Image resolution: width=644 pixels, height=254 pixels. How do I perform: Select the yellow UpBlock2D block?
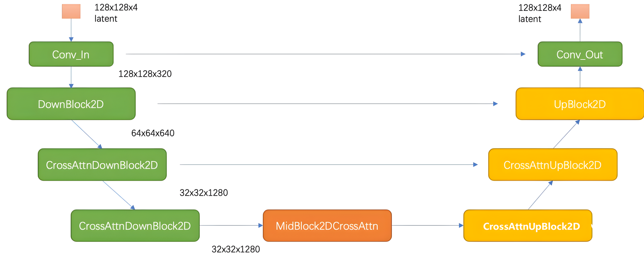(x=580, y=104)
